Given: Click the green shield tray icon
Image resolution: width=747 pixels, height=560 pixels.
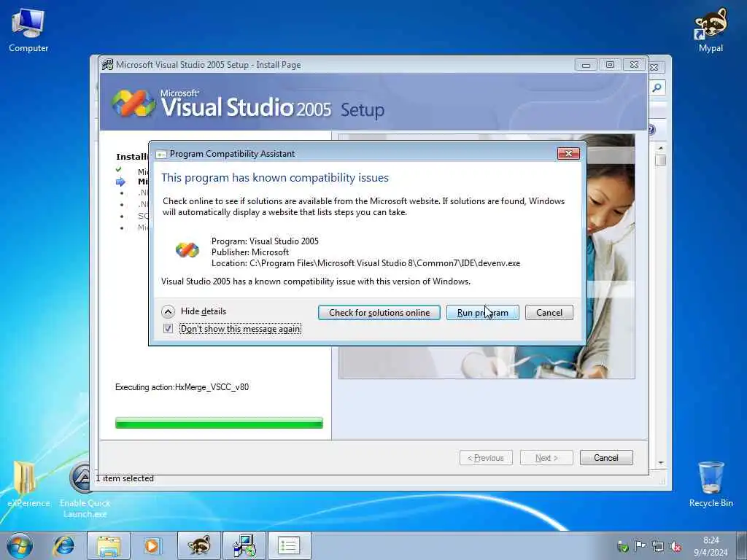Looking at the screenshot, I should pos(623,546).
